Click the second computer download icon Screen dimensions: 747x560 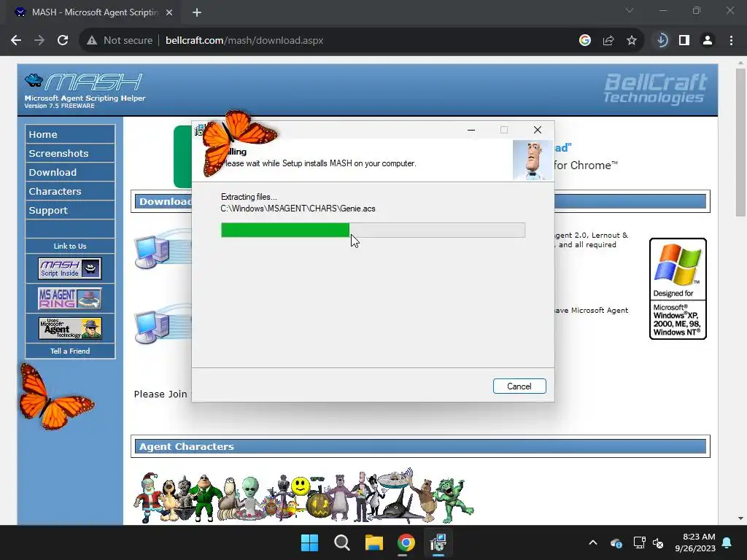152,327
